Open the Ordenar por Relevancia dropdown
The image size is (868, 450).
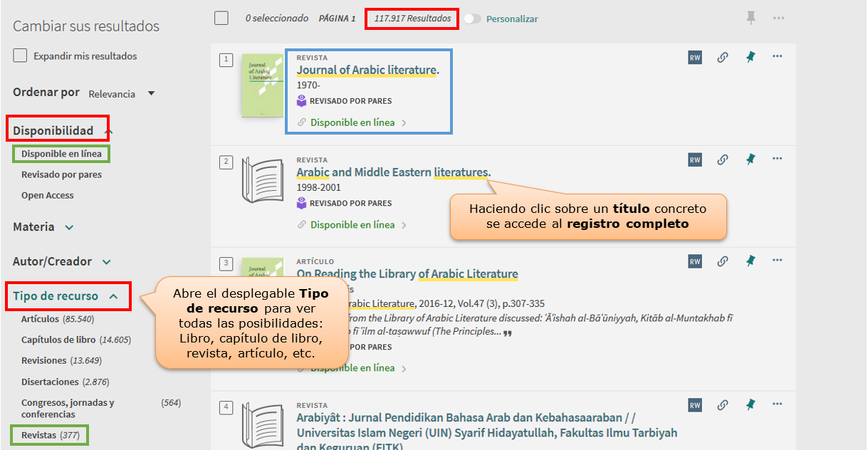click(121, 93)
